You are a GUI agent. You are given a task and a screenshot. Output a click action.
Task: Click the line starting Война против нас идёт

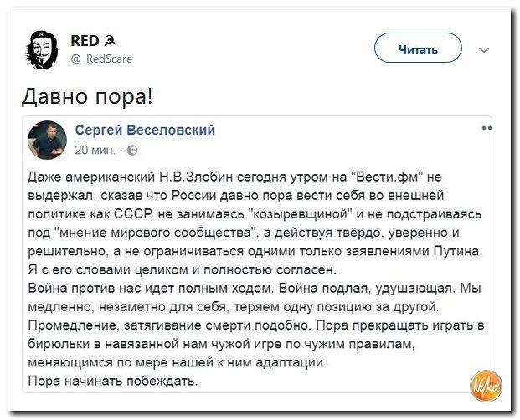(x=255, y=289)
